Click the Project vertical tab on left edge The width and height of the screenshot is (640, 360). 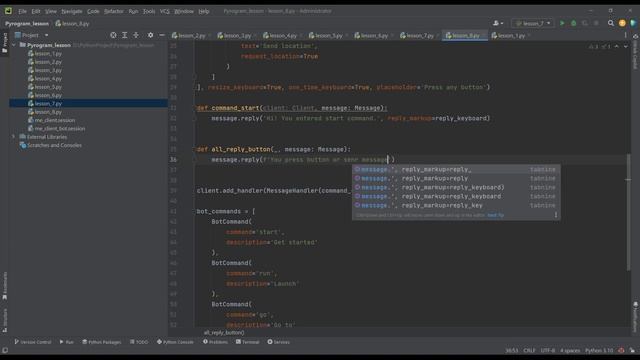click(x=4, y=43)
